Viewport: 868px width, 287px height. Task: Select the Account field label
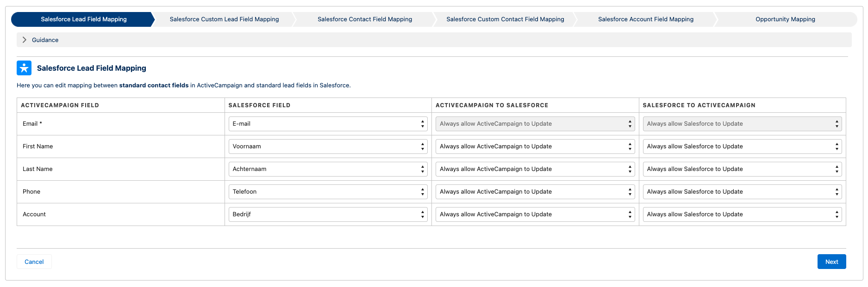coord(34,214)
